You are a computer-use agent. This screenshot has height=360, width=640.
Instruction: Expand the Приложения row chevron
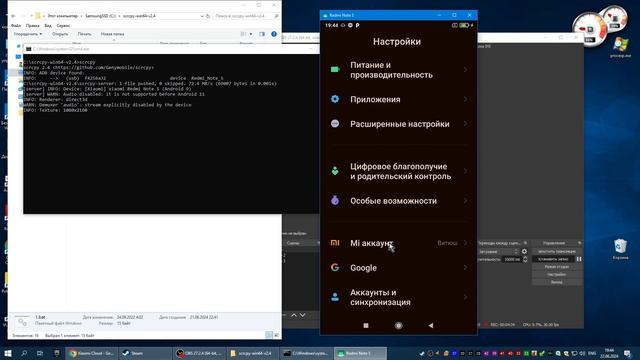pos(465,99)
